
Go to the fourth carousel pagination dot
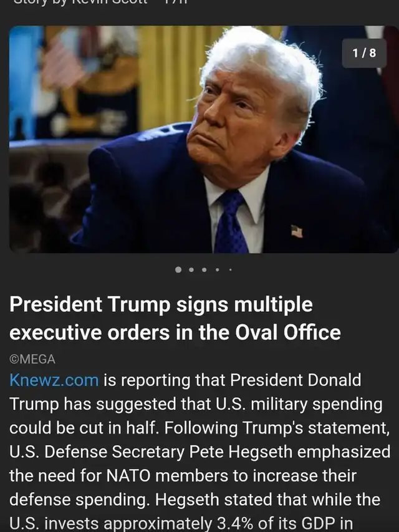[217, 269]
